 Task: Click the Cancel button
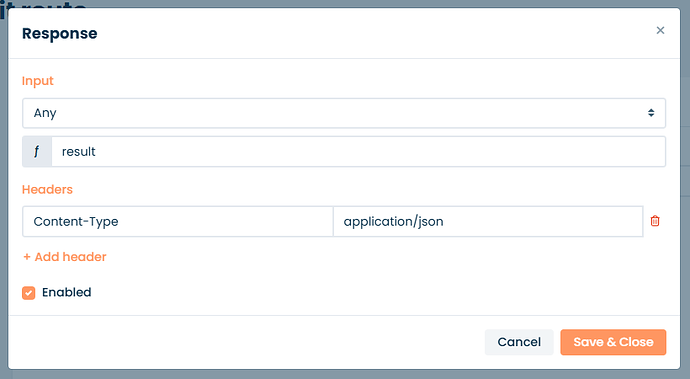tap(519, 342)
